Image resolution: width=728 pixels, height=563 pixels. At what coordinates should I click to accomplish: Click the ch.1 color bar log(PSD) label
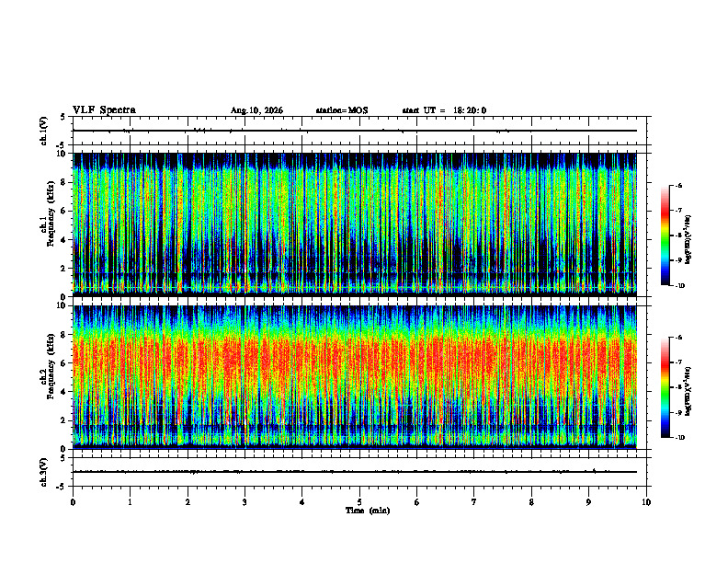688,240
